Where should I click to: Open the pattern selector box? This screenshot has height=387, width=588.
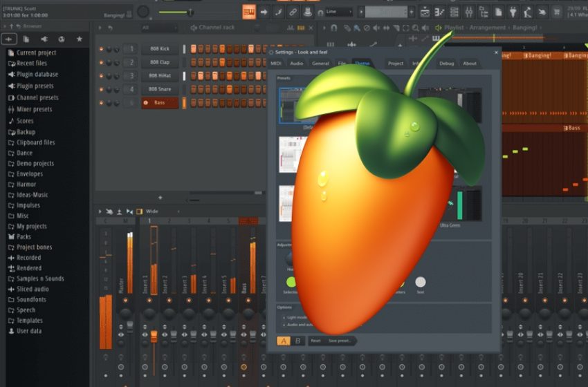pyautogui.click(x=386, y=12)
